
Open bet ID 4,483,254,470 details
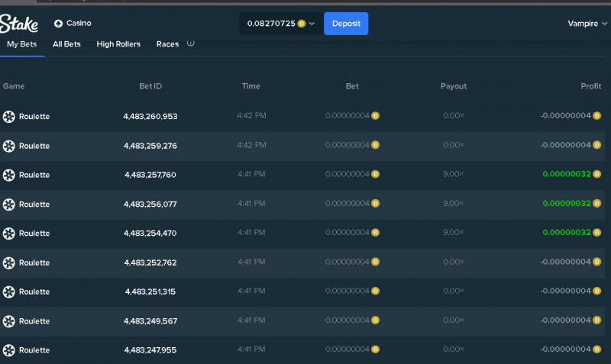[150, 234]
